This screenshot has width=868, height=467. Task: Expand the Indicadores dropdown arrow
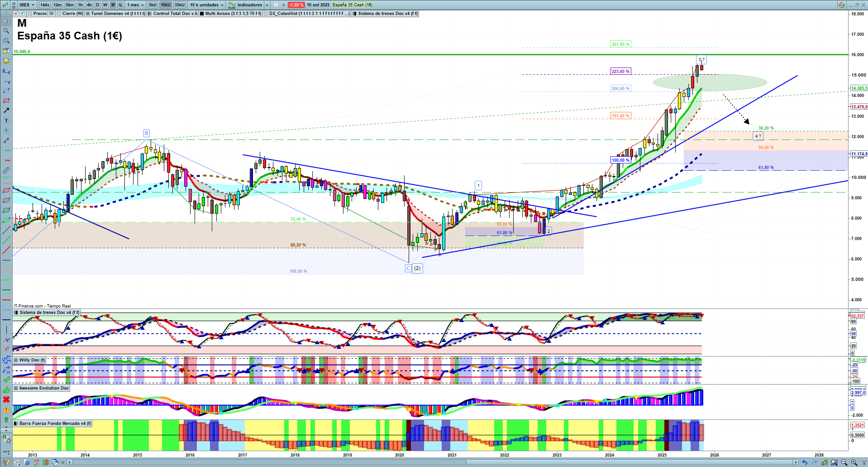267,5
